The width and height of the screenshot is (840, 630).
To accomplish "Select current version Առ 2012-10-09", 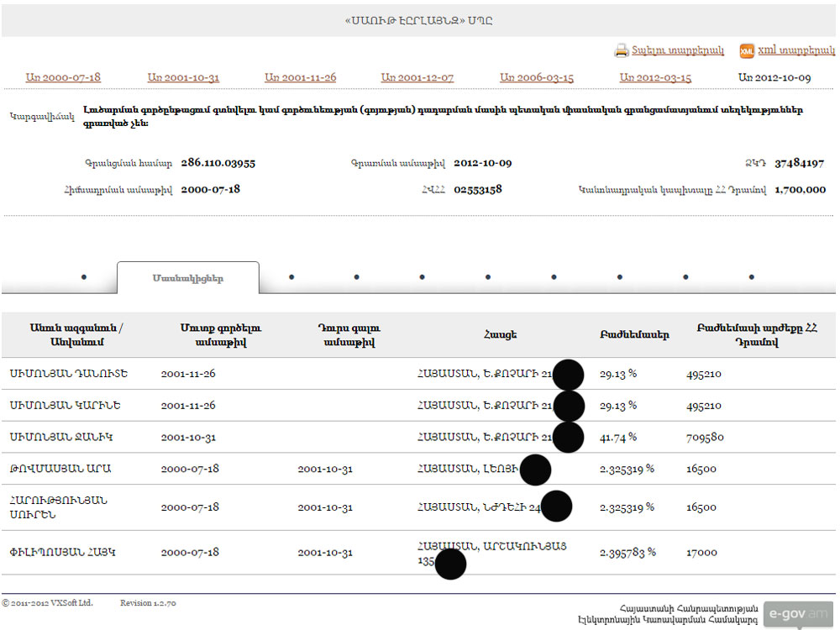I will click(x=774, y=77).
